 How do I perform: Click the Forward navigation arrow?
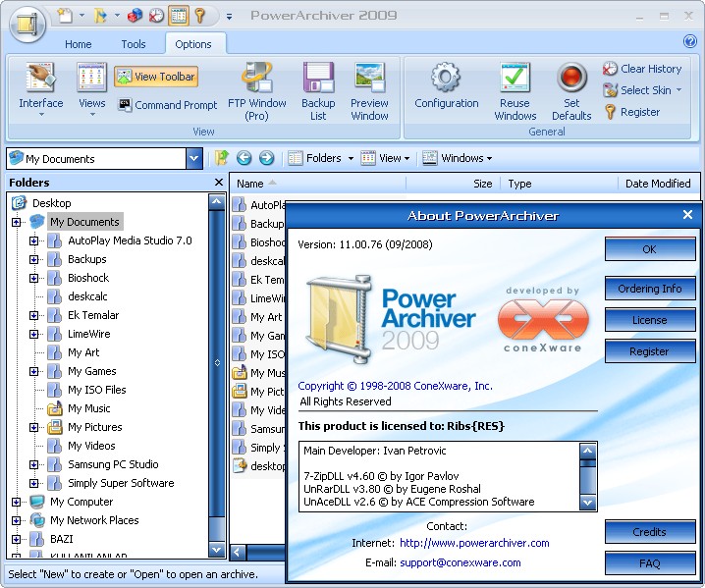coord(267,158)
